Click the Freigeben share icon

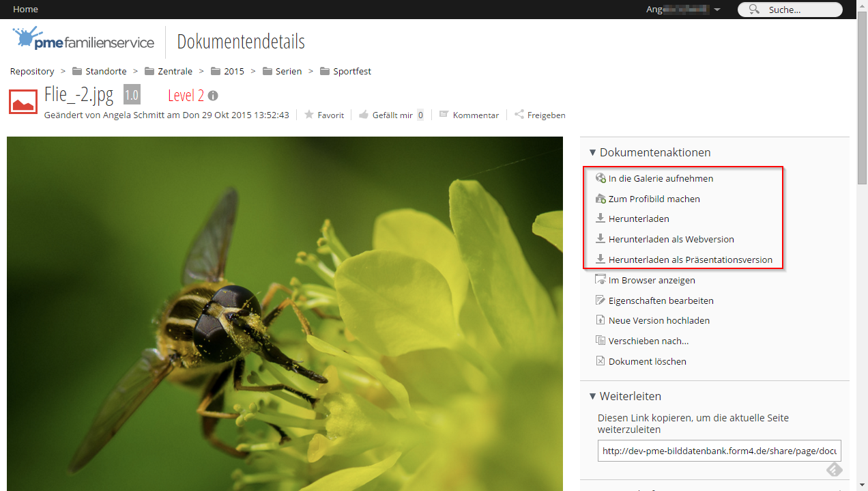point(519,115)
